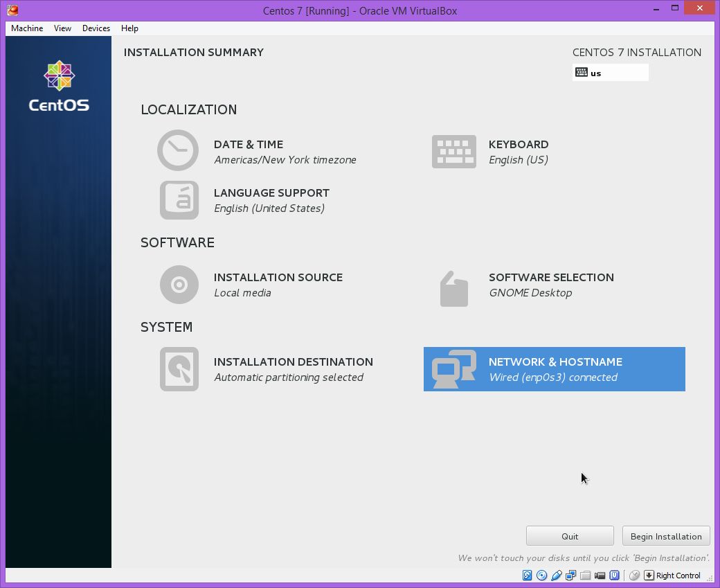
Task: Open Software Selection package icon
Action: (x=453, y=289)
